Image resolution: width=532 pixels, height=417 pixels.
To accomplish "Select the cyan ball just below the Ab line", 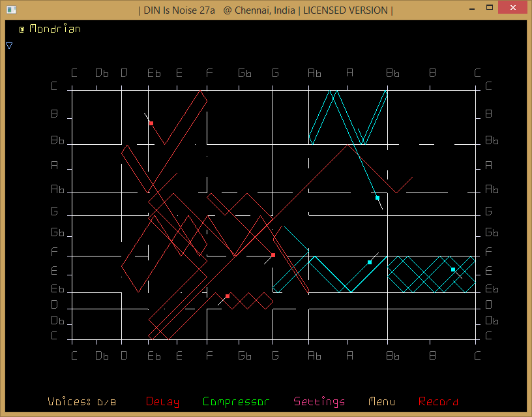I will pyautogui.click(x=377, y=198).
